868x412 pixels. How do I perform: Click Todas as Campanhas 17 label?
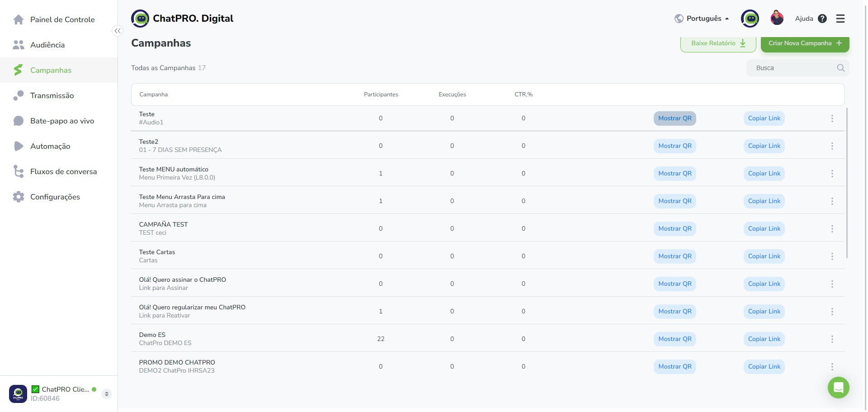(x=168, y=68)
